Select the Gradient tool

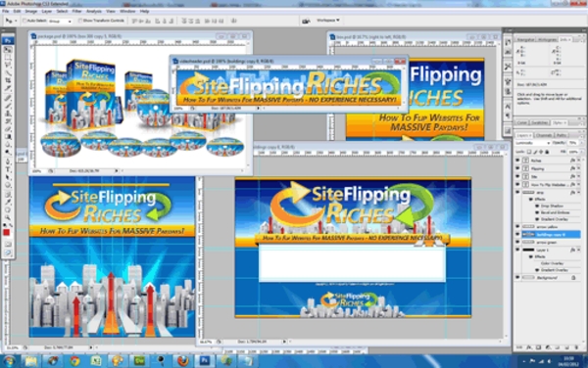pos(8,137)
